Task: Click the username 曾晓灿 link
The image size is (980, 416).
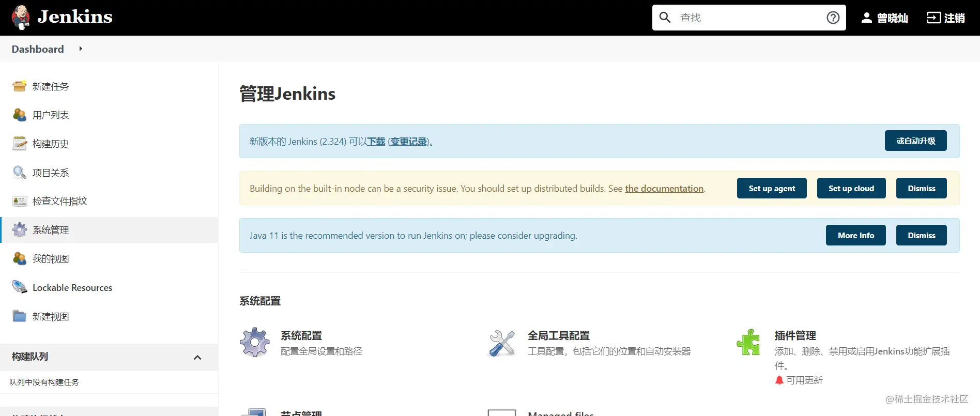Action: tap(893, 18)
